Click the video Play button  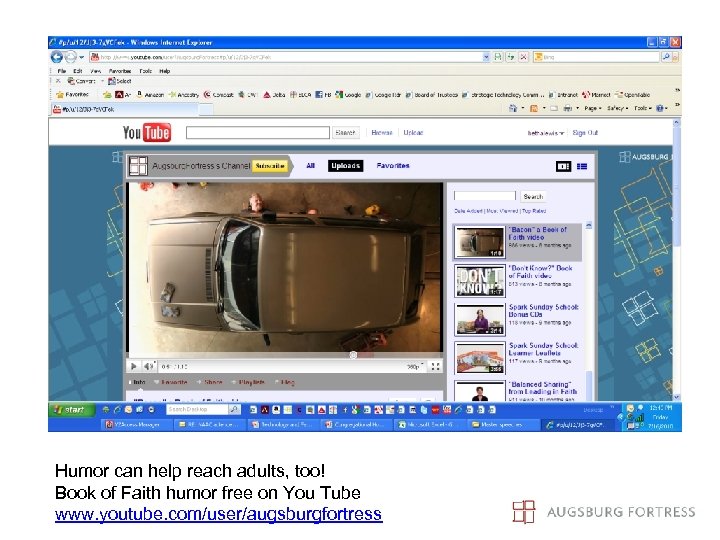(134, 366)
